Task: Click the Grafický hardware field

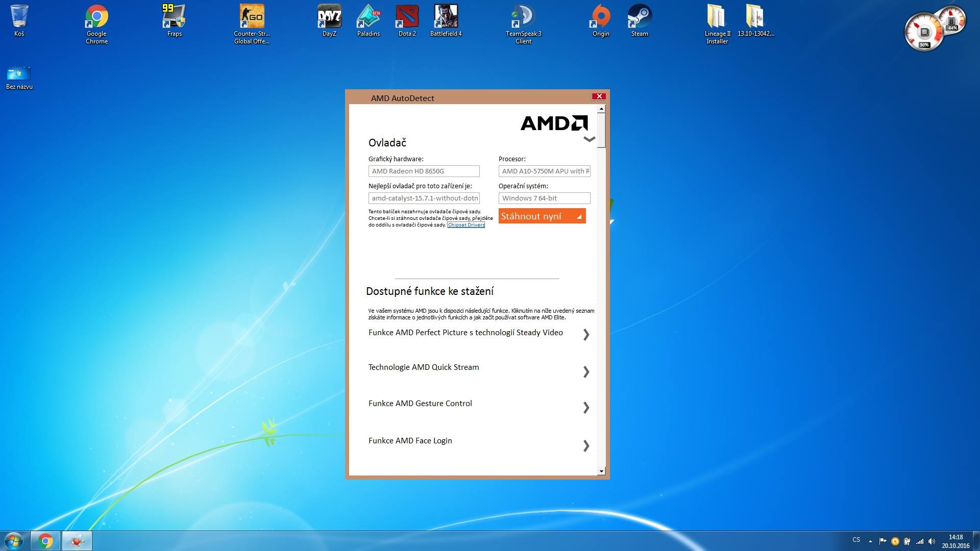Action: tap(424, 171)
